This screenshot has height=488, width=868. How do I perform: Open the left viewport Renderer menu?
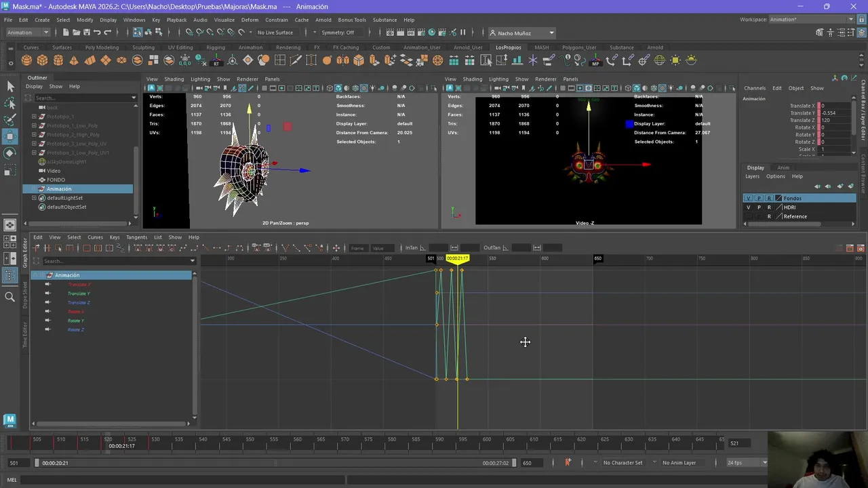pos(247,79)
